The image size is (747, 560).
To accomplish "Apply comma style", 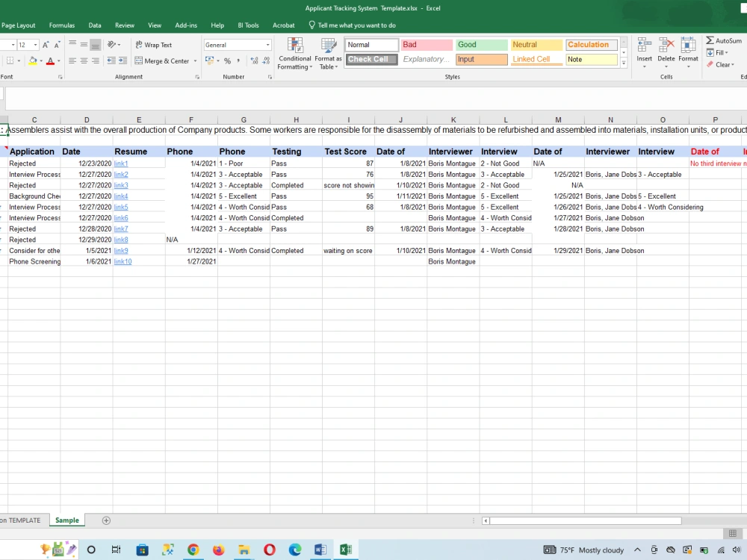I will (x=239, y=61).
